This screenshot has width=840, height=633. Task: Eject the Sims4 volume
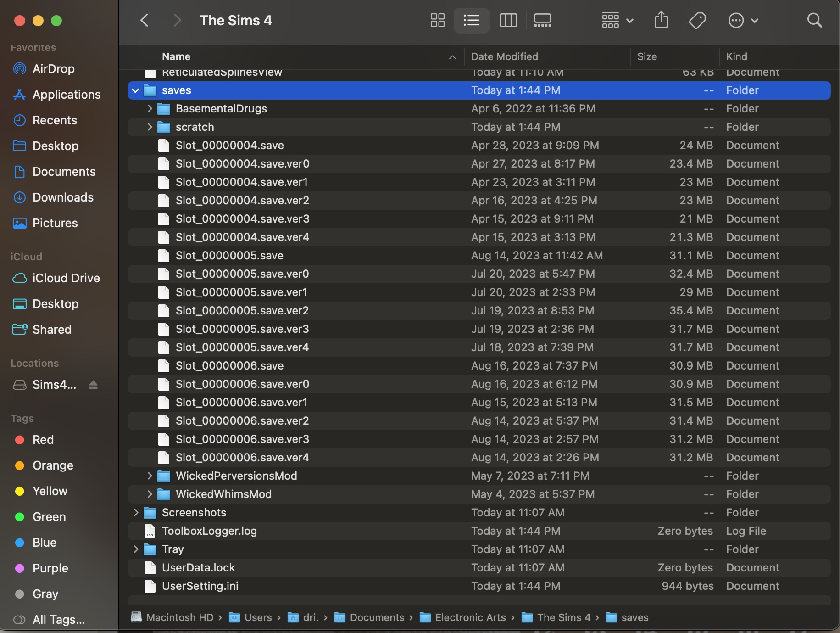(93, 385)
